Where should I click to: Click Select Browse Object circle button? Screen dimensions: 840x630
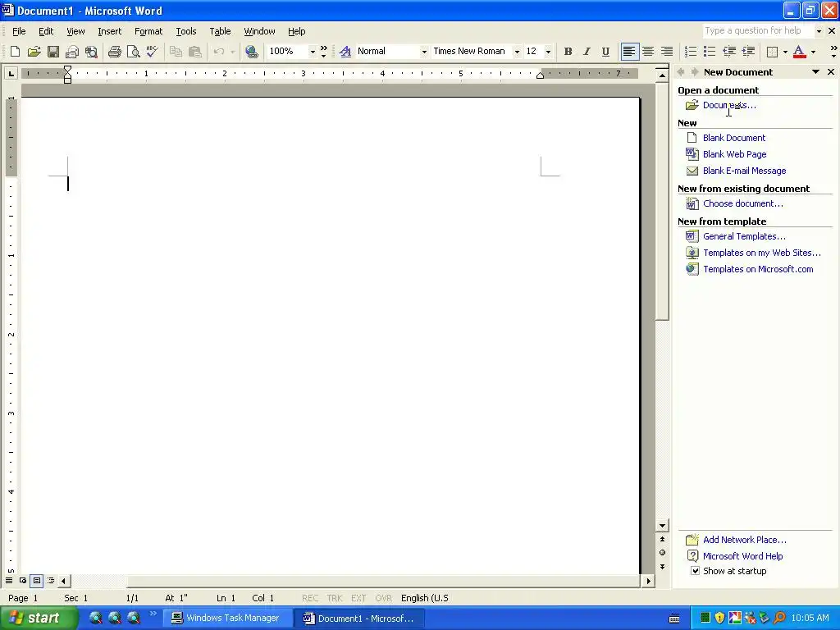pos(662,552)
